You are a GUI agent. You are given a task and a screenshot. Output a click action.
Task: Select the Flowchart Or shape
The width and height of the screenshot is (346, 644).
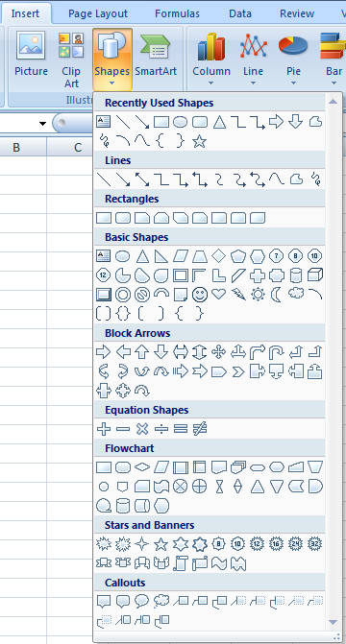[x=200, y=487]
